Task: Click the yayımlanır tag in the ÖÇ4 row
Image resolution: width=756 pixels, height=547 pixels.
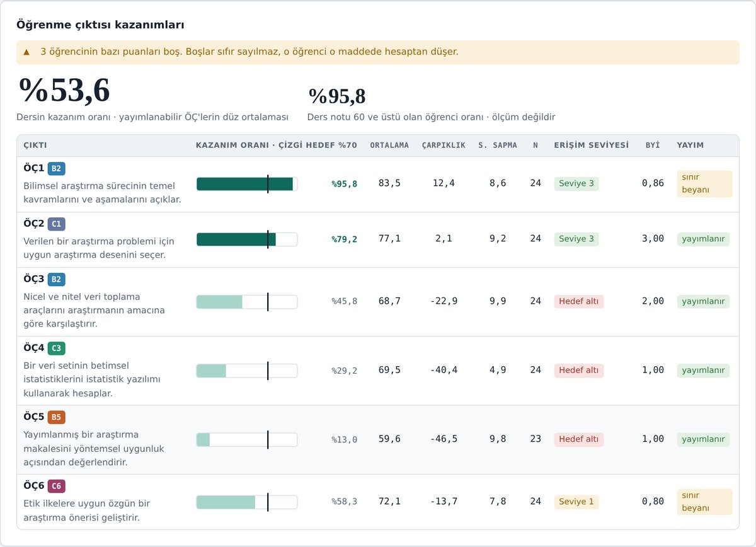Action: (703, 371)
